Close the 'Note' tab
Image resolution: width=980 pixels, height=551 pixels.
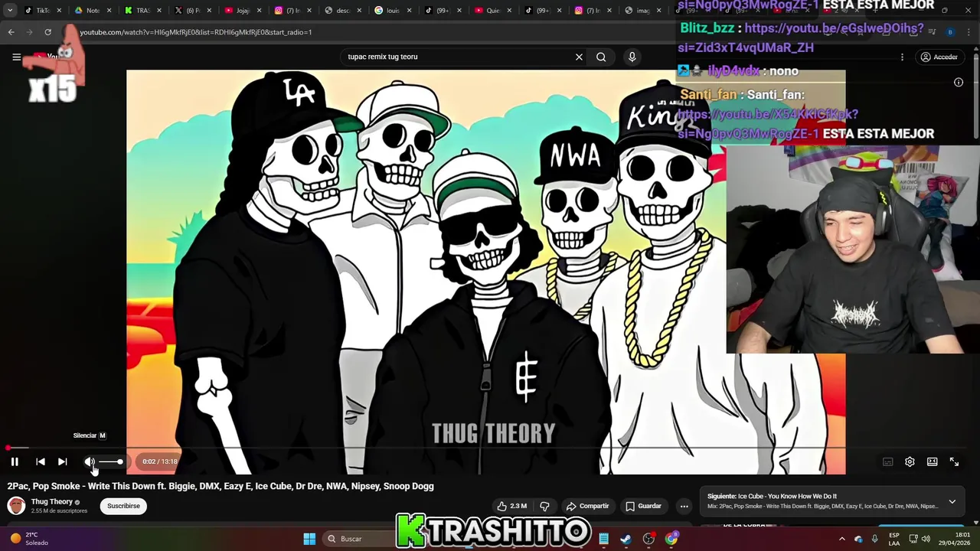tap(109, 10)
